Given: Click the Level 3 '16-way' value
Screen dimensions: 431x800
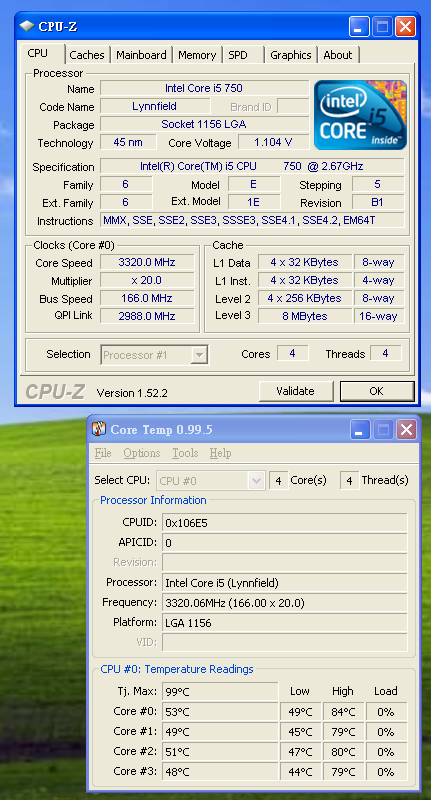Looking at the screenshot, I should click(379, 316).
